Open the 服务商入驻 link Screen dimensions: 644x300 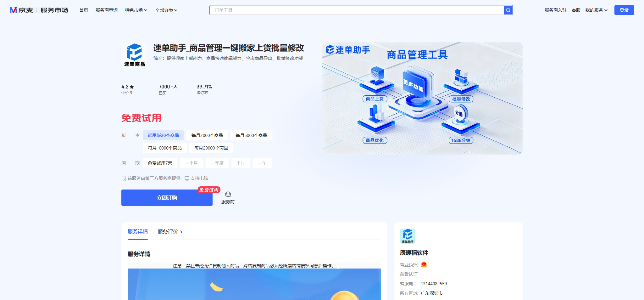[x=556, y=10]
